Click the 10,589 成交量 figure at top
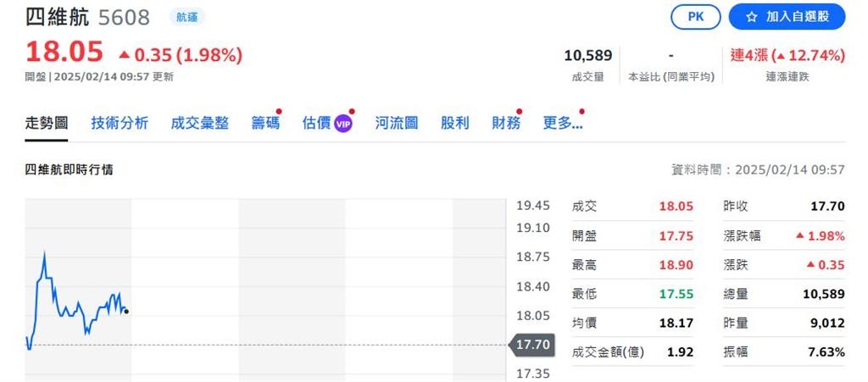The width and height of the screenshot is (868, 382). pos(587,56)
